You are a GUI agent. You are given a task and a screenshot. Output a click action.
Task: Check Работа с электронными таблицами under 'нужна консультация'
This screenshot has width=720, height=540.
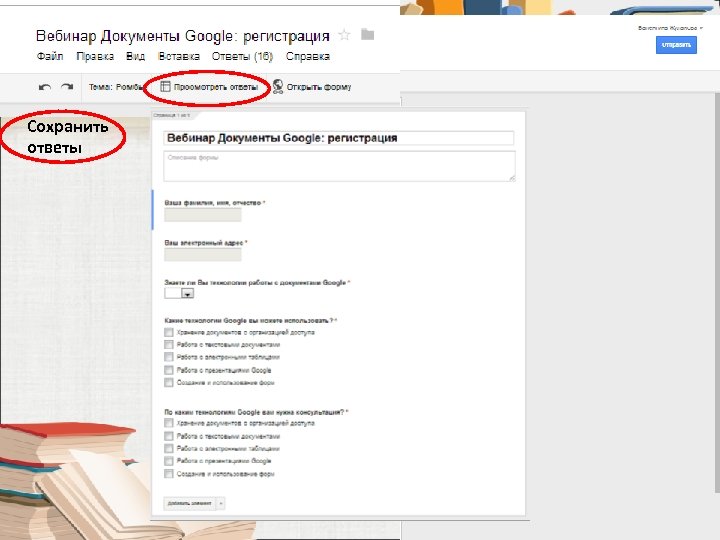[x=169, y=448]
